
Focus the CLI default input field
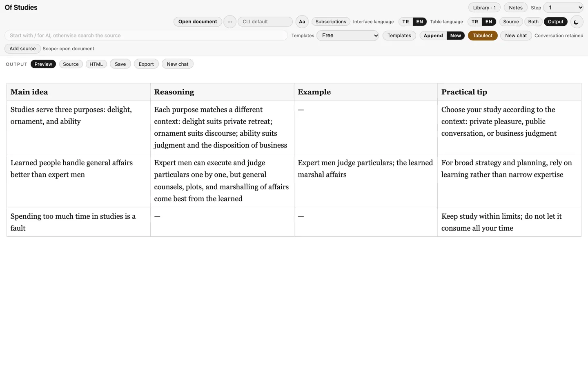(265, 22)
